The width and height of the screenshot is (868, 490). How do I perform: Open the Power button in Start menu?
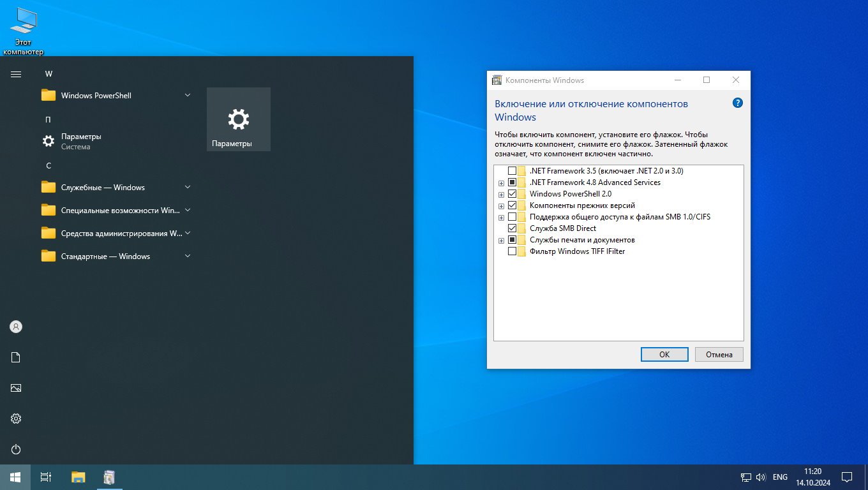pyautogui.click(x=16, y=449)
